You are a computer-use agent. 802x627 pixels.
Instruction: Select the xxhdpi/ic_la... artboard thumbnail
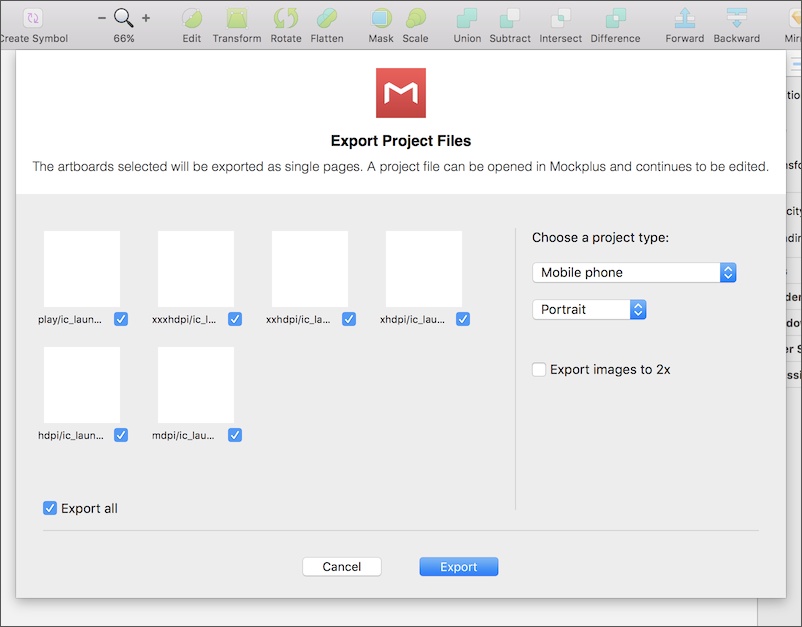pos(310,269)
